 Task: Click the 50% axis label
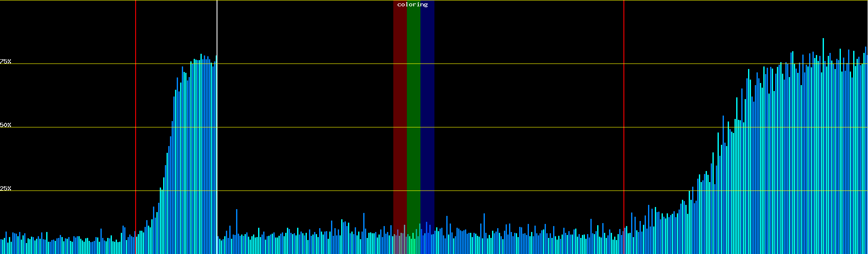(6, 125)
